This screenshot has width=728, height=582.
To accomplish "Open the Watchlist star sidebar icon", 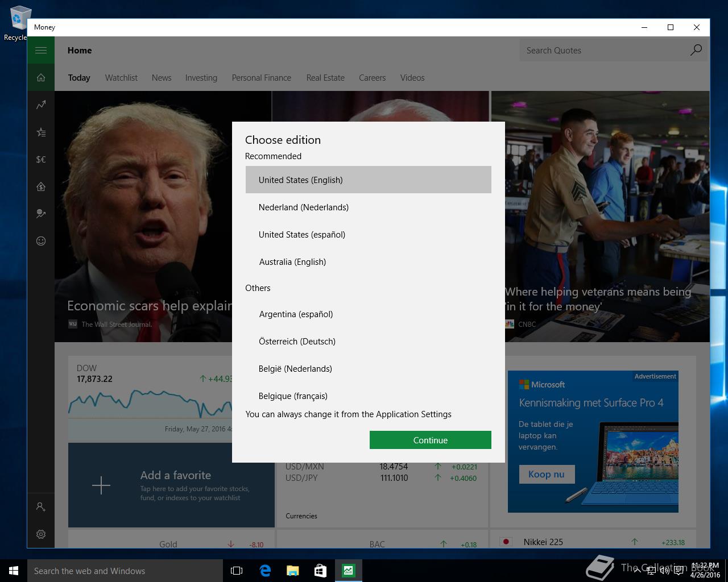I will tap(41, 132).
